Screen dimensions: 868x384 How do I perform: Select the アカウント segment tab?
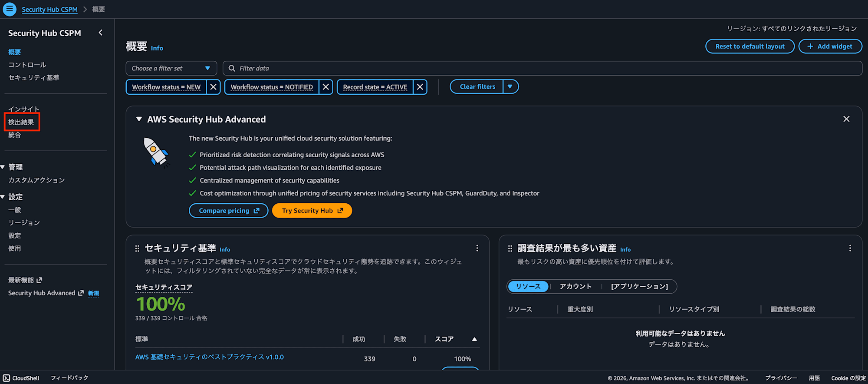[x=575, y=286]
